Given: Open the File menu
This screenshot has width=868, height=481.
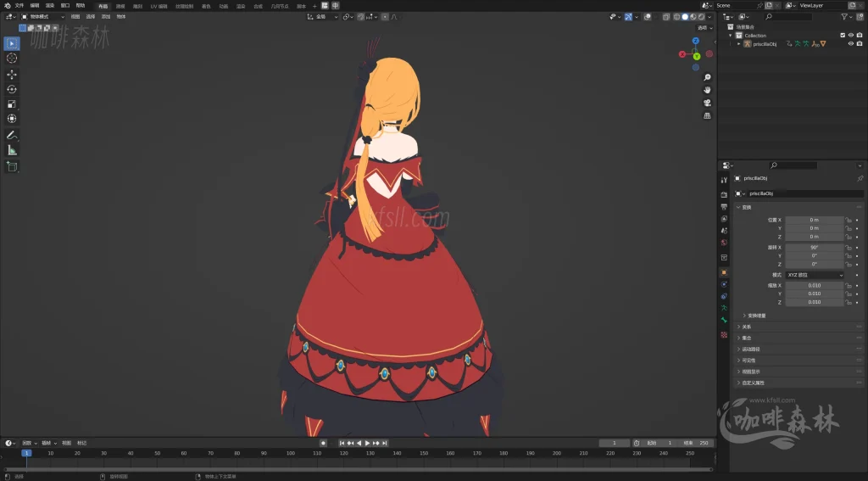Looking at the screenshot, I should [19, 6].
